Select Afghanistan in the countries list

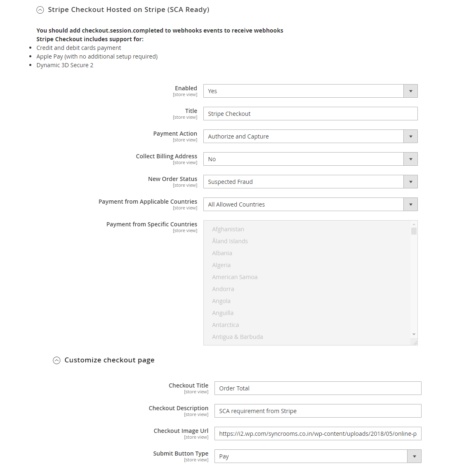pos(228,229)
